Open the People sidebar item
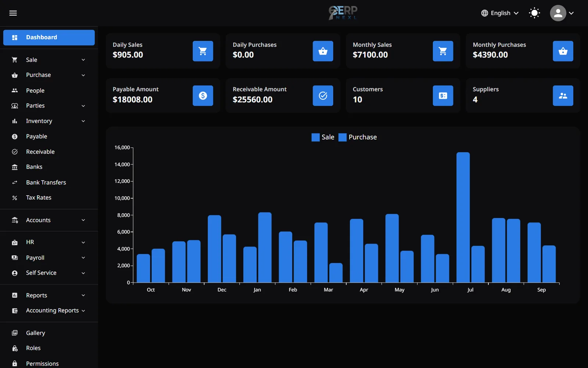This screenshot has height=368, width=588. 49,91
